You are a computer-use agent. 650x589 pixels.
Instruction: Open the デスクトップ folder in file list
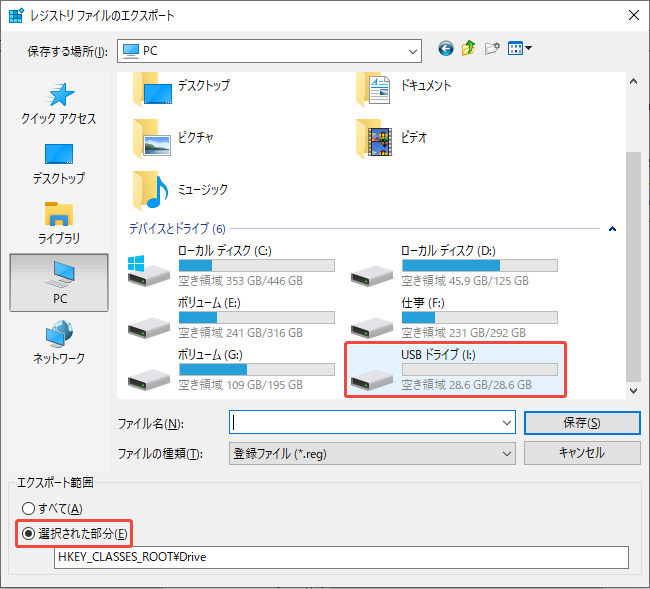pyautogui.click(x=182, y=88)
